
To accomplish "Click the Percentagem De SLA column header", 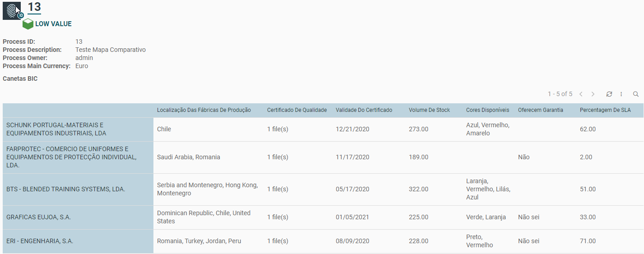I will click(x=605, y=110).
